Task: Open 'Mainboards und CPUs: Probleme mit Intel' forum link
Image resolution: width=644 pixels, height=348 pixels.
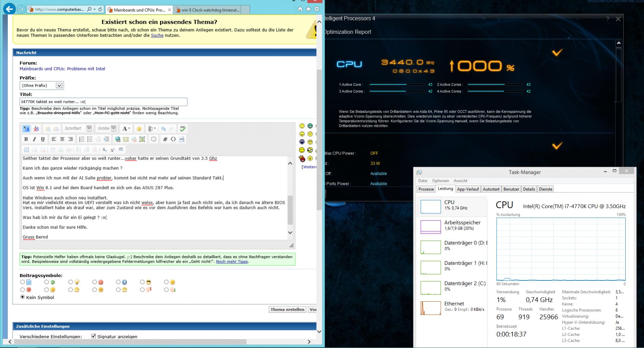Action: point(62,69)
